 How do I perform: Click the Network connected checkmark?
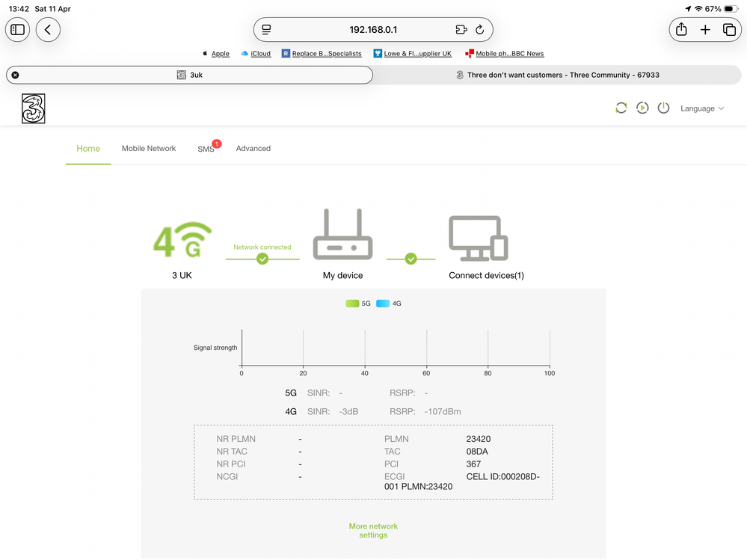pyautogui.click(x=262, y=259)
